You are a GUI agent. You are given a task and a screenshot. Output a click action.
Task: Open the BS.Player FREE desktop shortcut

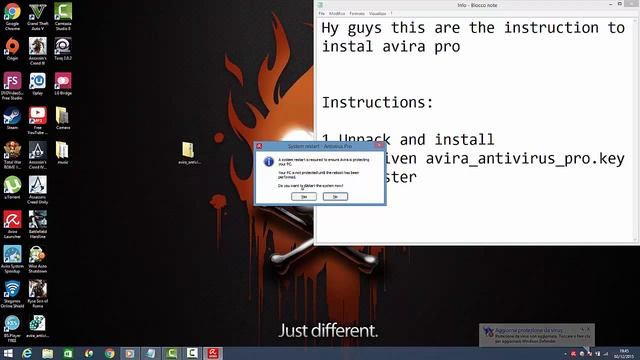(12, 329)
